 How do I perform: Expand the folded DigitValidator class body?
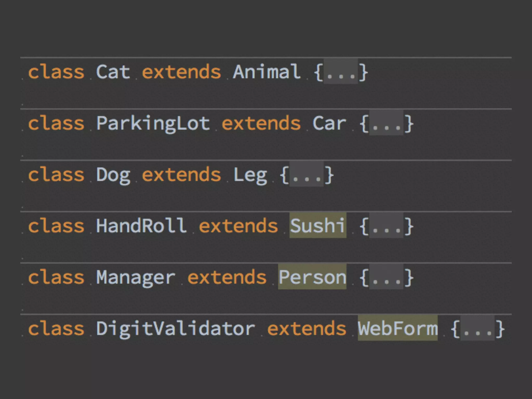click(x=477, y=329)
